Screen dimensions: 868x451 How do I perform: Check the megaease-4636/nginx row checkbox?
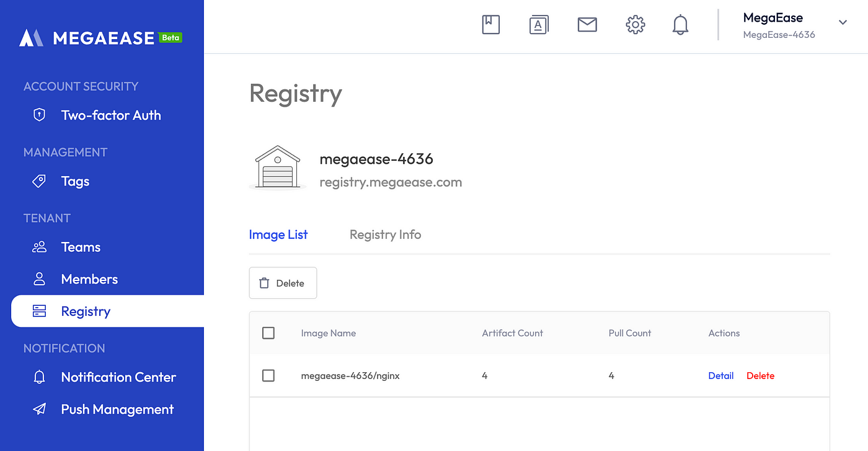(x=268, y=375)
